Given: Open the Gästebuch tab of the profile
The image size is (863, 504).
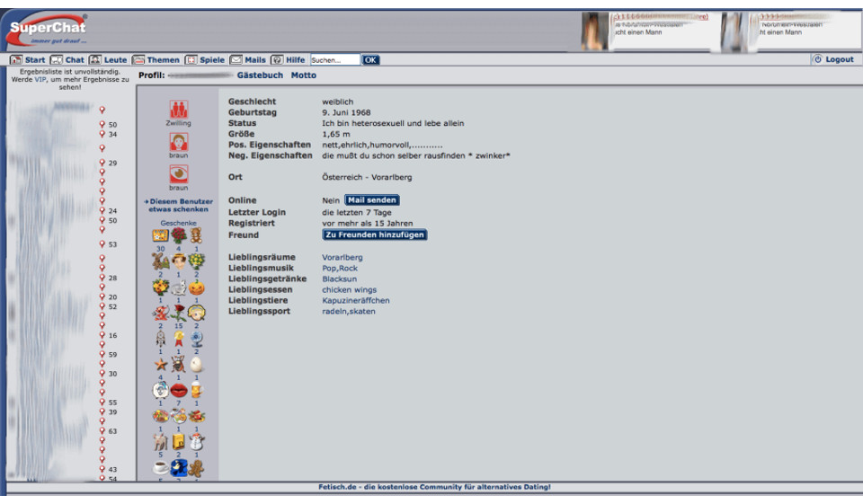Looking at the screenshot, I should click(x=260, y=75).
